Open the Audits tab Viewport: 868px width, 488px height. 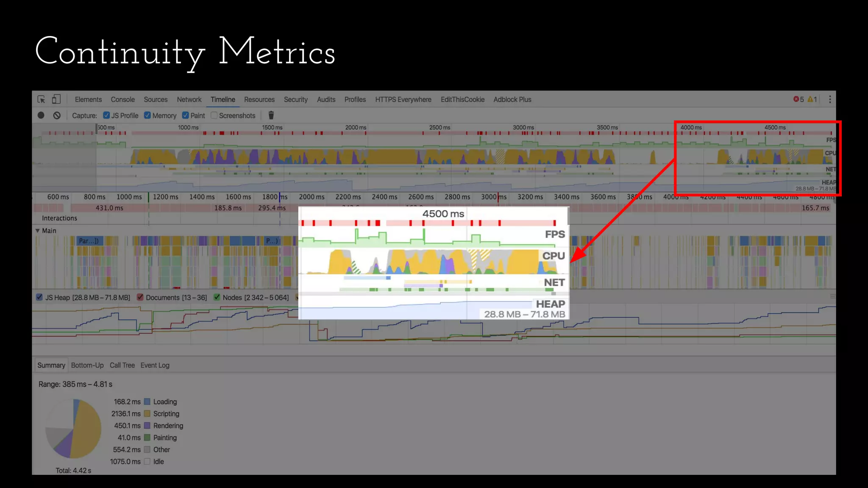point(326,100)
